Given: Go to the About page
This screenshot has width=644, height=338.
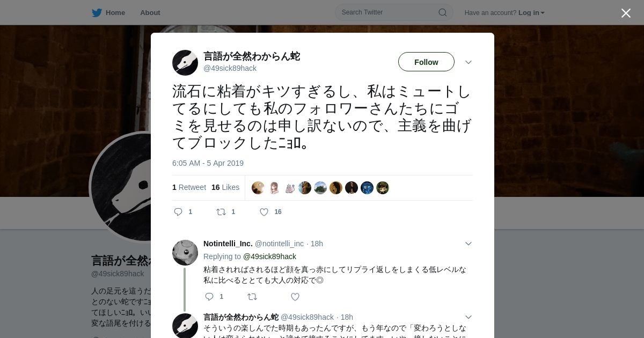Looking at the screenshot, I should pyautogui.click(x=150, y=13).
